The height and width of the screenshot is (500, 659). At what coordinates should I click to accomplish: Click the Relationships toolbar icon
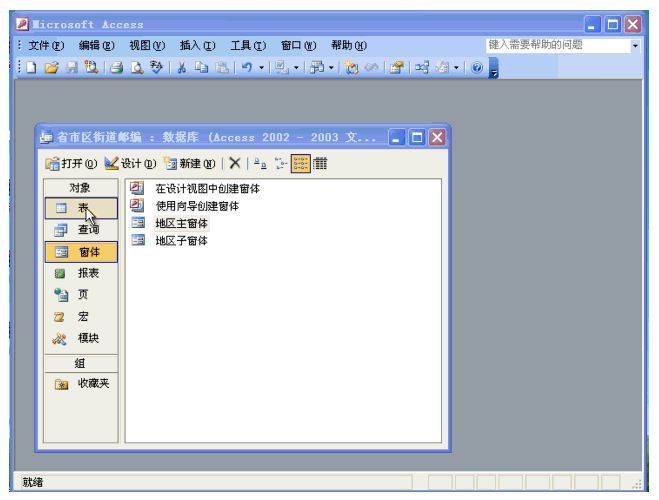[422, 68]
